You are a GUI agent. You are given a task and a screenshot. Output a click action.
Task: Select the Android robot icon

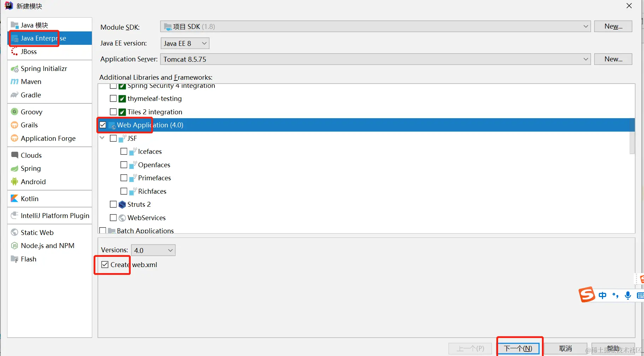14,182
